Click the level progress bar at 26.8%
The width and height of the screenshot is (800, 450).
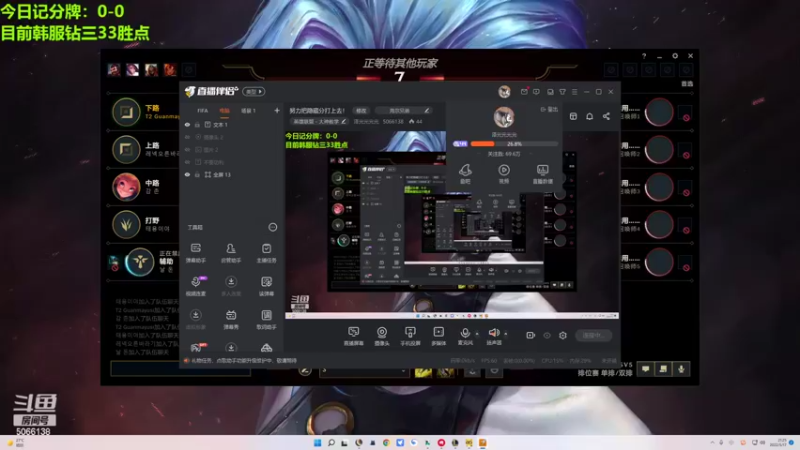click(514, 144)
